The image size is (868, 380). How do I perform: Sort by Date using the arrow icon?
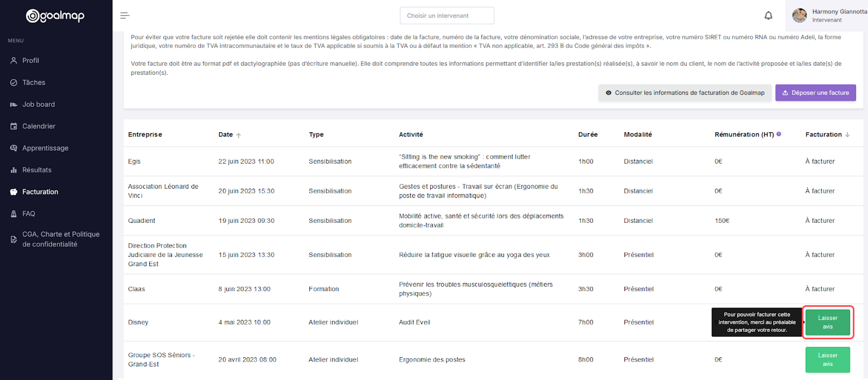[238, 135]
